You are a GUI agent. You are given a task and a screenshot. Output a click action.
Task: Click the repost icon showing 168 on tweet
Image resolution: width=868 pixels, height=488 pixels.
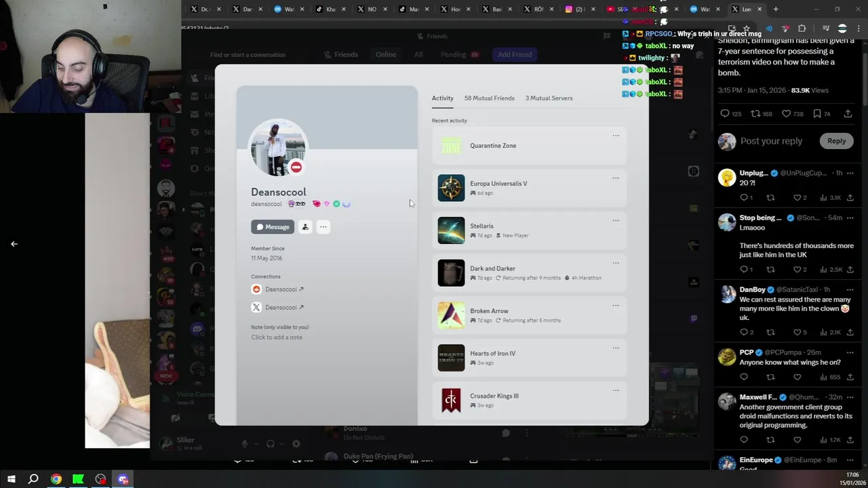click(755, 114)
